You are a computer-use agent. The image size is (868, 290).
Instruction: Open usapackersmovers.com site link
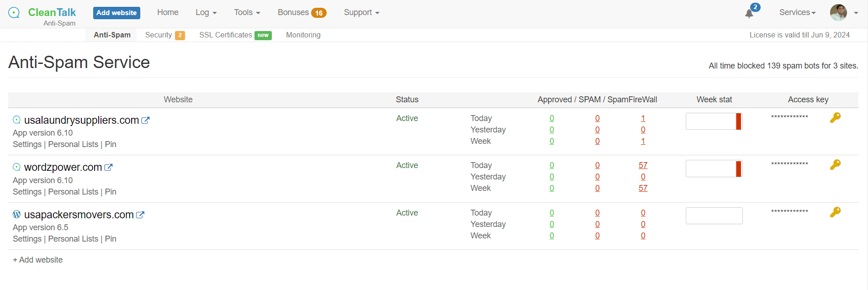click(79, 215)
